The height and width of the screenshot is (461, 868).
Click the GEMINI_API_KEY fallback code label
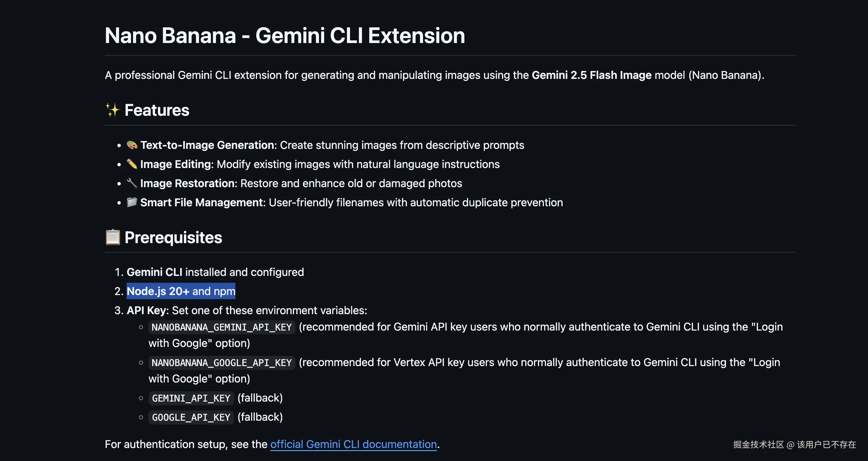click(191, 398)
